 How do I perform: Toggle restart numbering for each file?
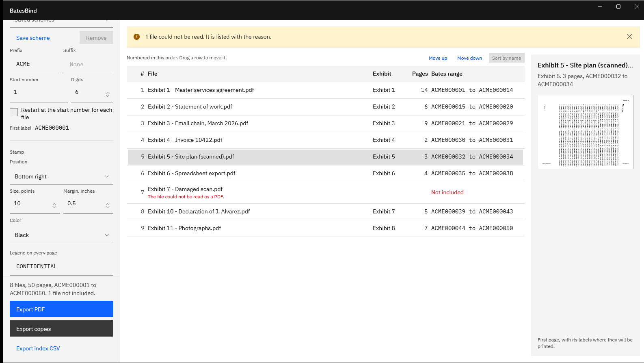click(x=14, y=112)
